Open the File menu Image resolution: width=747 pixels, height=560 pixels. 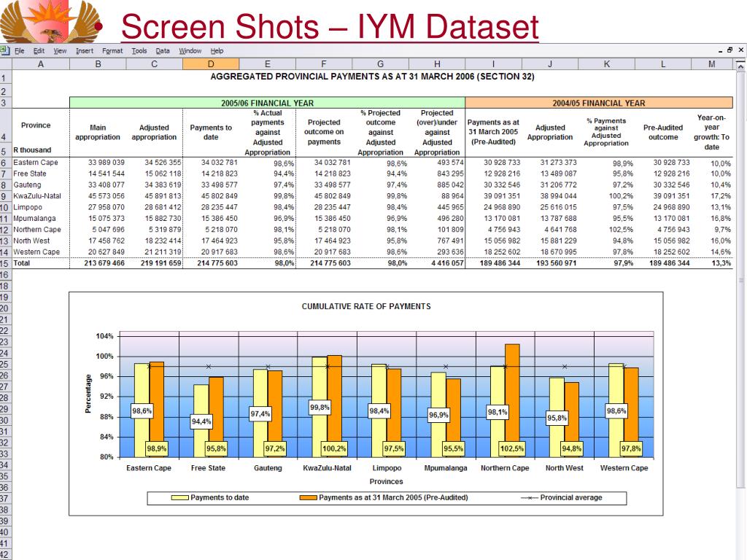click(19, 51)
